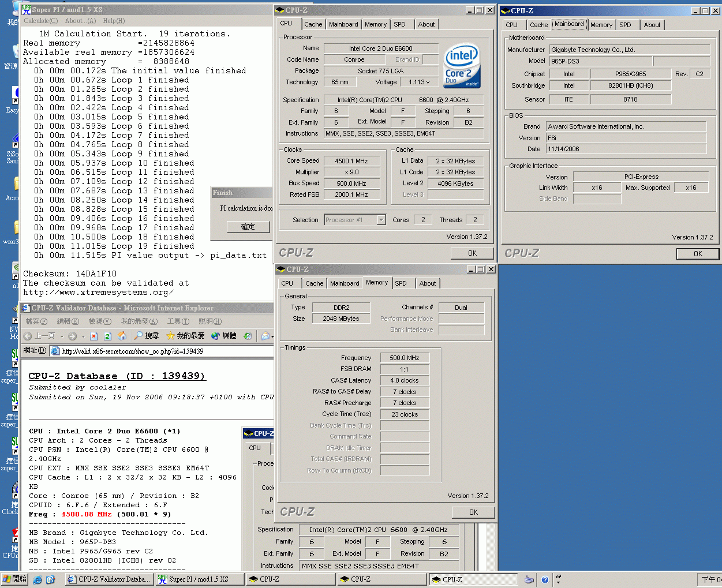This screenshot has width=722, height=588.
Task: Click OK in Memory CPU-Z window
Action: (473, 512)
